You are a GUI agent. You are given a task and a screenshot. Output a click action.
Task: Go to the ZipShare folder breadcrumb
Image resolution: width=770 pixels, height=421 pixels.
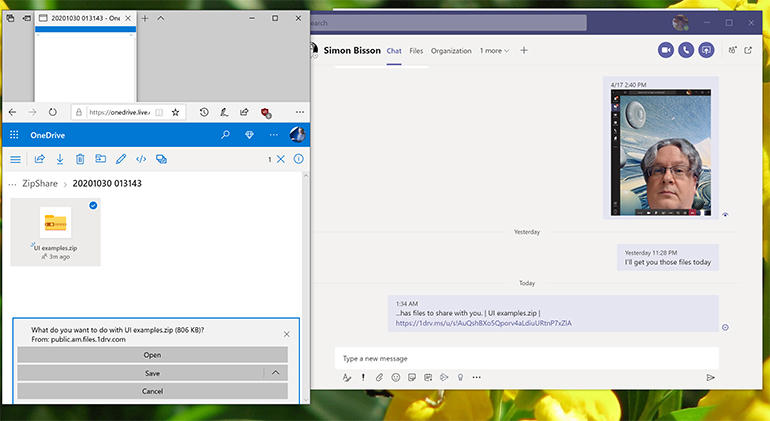click(x=40, y=183)
